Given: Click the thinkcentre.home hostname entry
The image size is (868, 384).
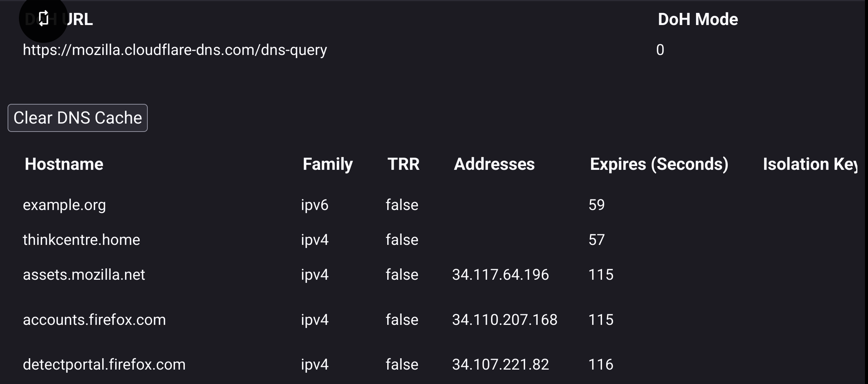Looking at the screenshot, I should [x=81, y=240].
